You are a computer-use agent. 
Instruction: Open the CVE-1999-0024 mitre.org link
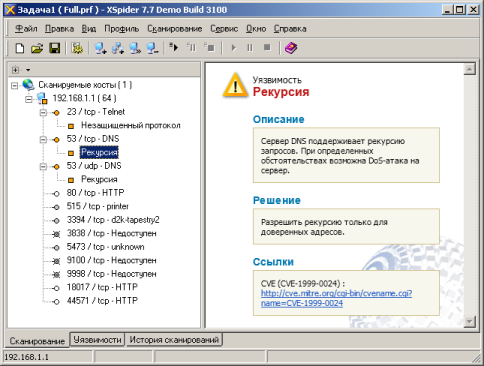coord(336,298)
